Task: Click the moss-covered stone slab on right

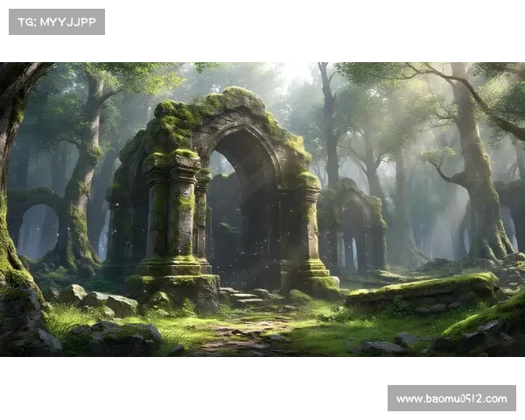Action: tap(420, 291)
